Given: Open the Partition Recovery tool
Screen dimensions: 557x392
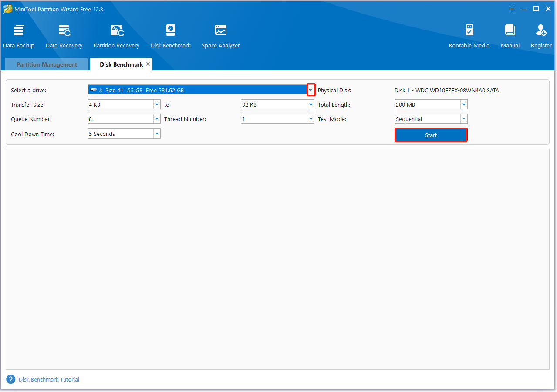Looking at the screenshot, I should [x=117, y=36].
